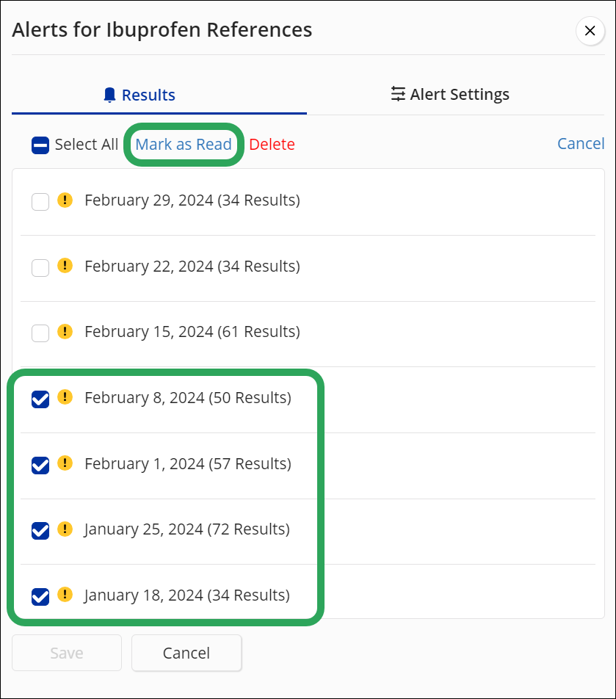Click the sliders icon on Alert Settings tab
The image size is (616, 699).
click(398, 94)
